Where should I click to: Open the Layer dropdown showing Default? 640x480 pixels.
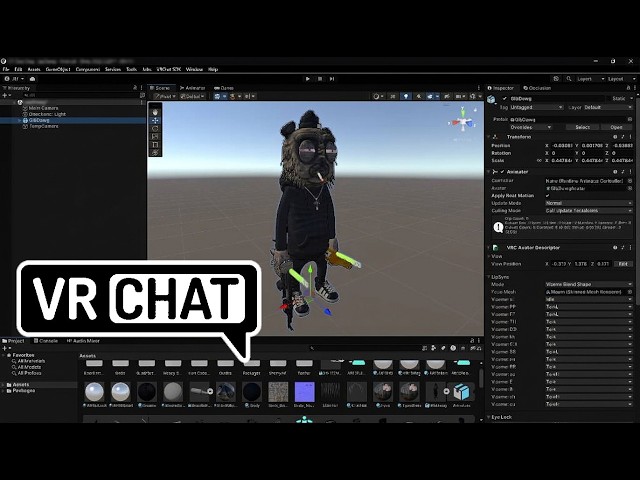[x=608, y=107]
